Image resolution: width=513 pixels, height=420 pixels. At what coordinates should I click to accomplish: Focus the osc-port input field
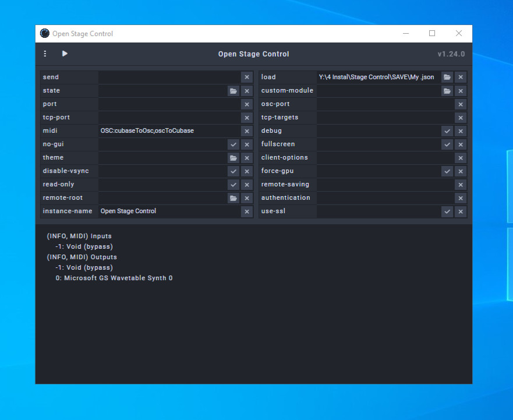[x=385, y=104]
